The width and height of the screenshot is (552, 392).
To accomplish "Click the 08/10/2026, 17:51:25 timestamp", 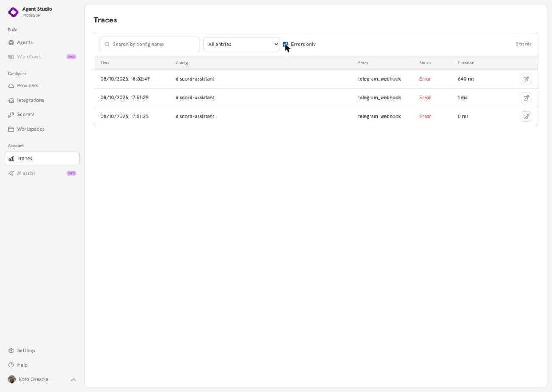I will pos(124,116).
